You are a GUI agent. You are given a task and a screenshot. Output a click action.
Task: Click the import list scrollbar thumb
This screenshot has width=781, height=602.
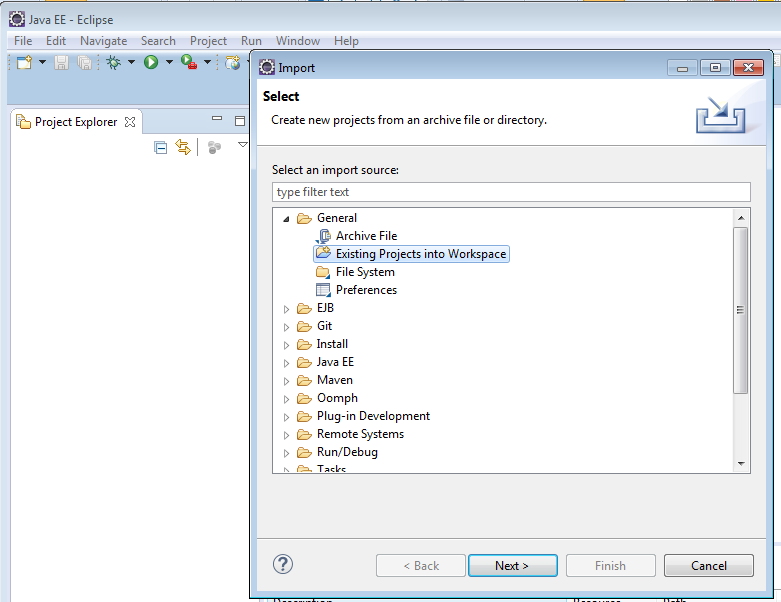pyautogui.click(x=741, y=310)
